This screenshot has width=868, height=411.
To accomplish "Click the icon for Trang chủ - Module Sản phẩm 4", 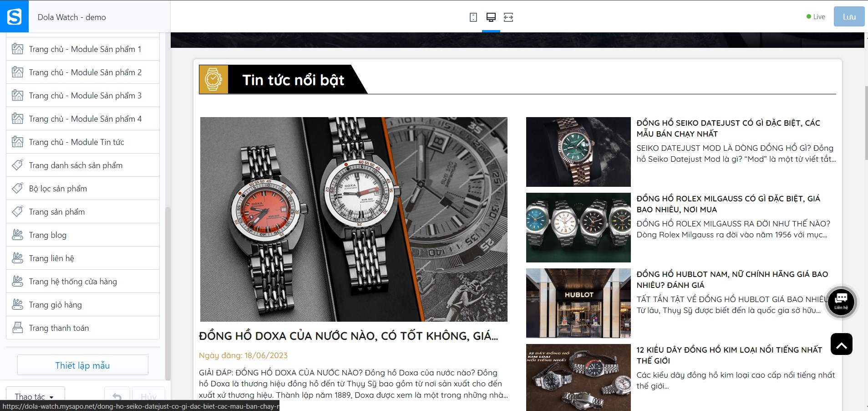I will tap(17, 118).
